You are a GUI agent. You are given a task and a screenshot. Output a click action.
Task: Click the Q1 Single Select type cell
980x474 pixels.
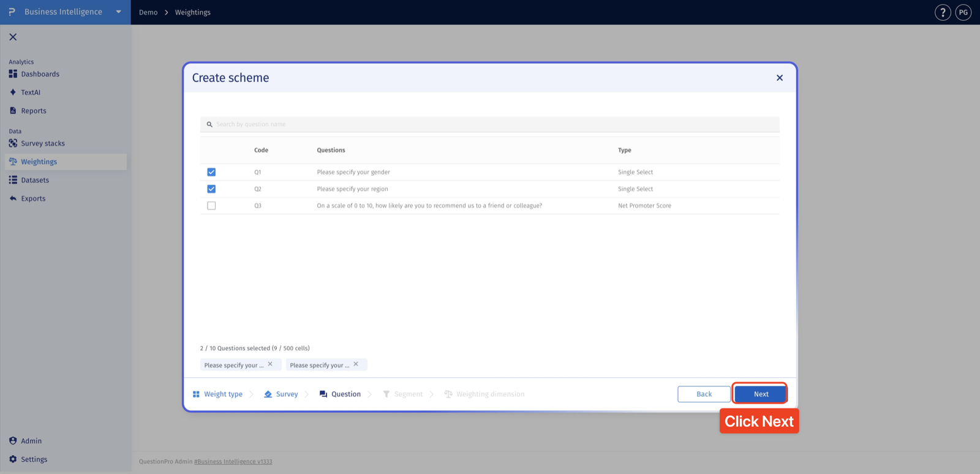pyautogui.click(x=636, y=172)
